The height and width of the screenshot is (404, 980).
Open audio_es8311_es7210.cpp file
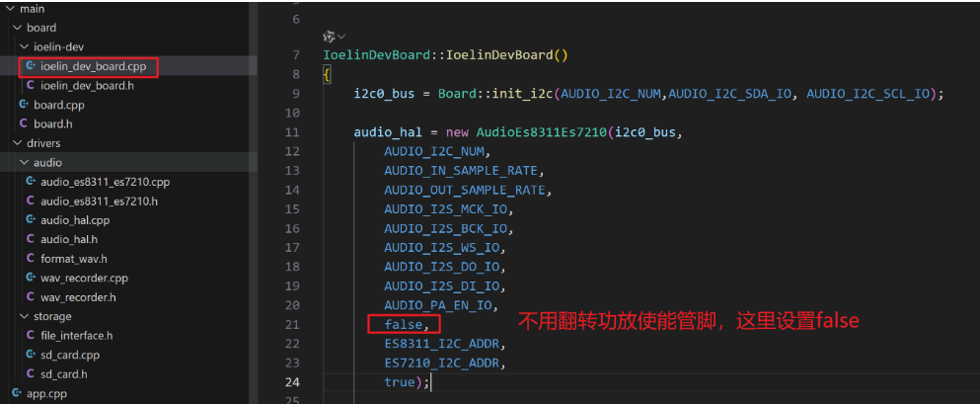point(105,182)
